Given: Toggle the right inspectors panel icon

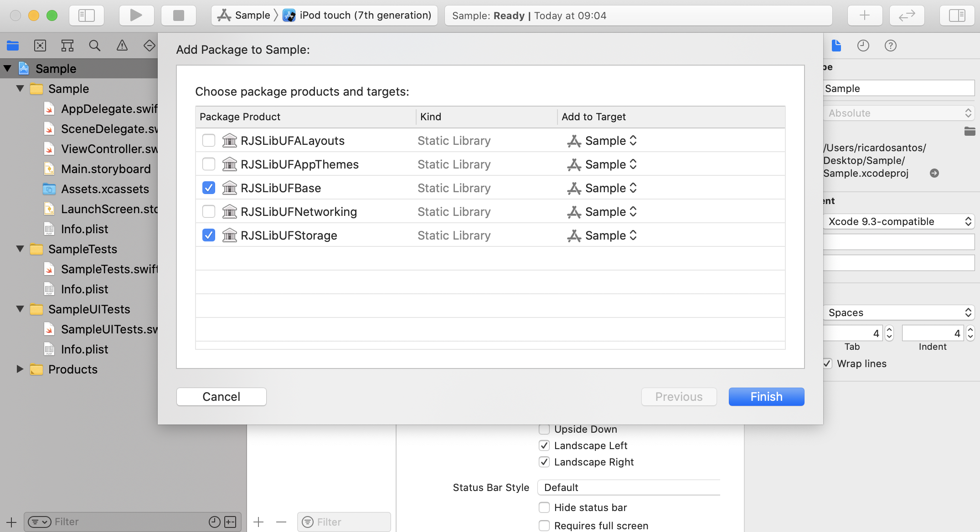Looking at the screenshot, I should [x=957, y=15].
